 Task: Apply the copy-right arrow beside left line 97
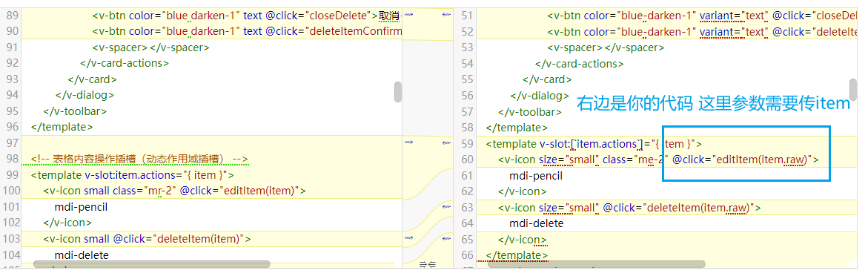tap(409, 143)
